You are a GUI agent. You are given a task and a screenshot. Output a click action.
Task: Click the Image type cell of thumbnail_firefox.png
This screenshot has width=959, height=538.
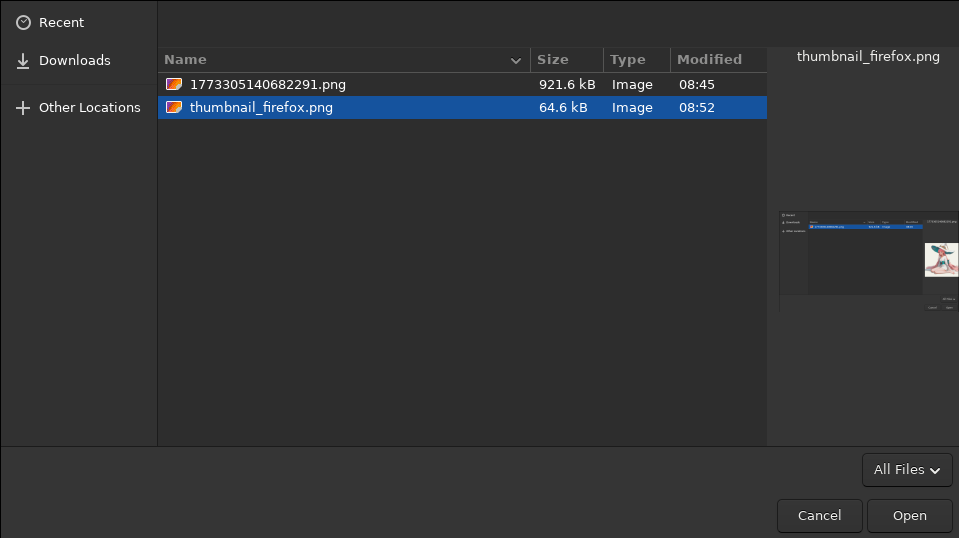(632, 108)
